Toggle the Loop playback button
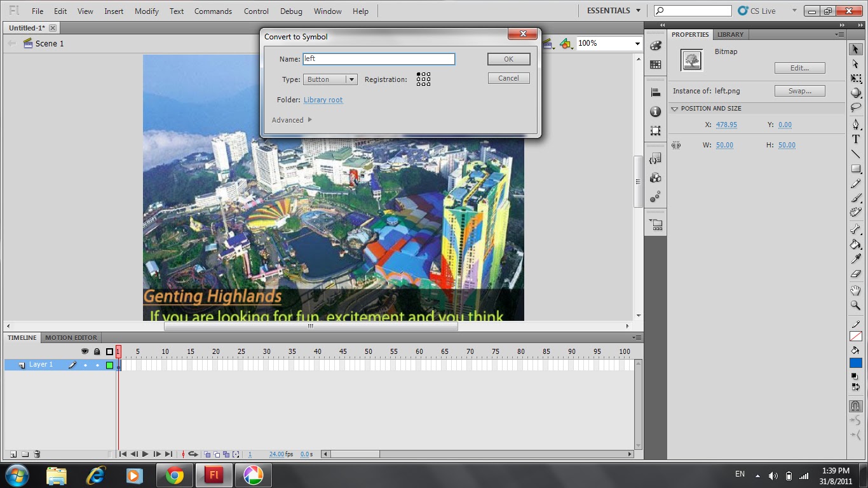The image size is (868, 488). click(x=193, y=454)
